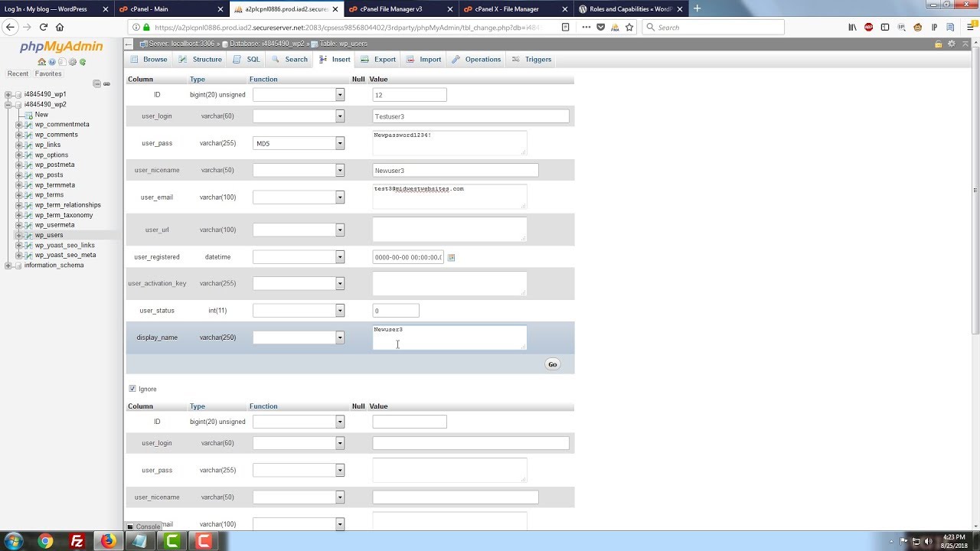Click the Firefox search box
The width and height of the screenshot is (980, 551).
[713, 27]
